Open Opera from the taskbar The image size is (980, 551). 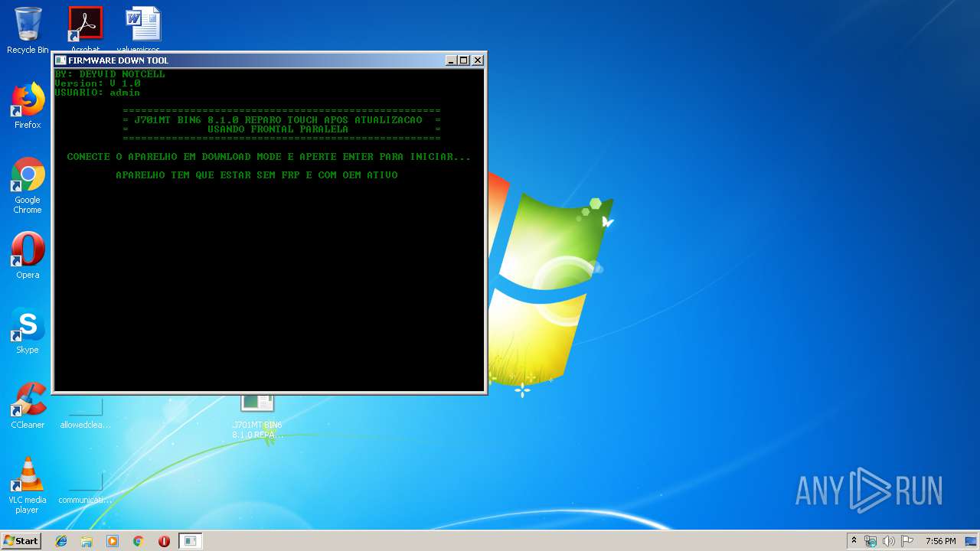point(164,541)
